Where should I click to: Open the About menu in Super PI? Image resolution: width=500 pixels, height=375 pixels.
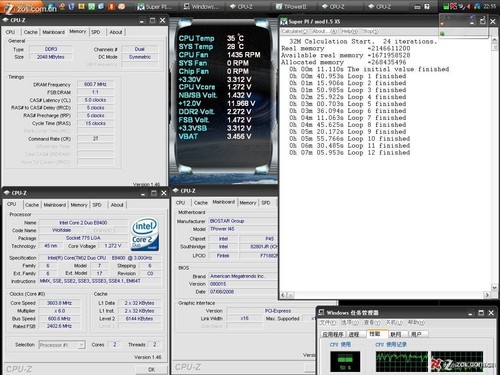(x=324, y=31)
